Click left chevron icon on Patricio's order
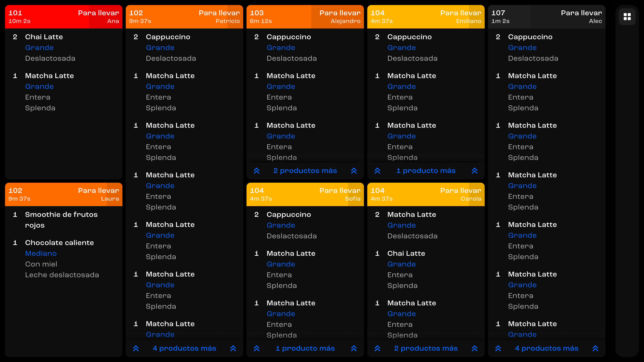Viewport: 644px width, 362px height. click(x=136, y=348)
